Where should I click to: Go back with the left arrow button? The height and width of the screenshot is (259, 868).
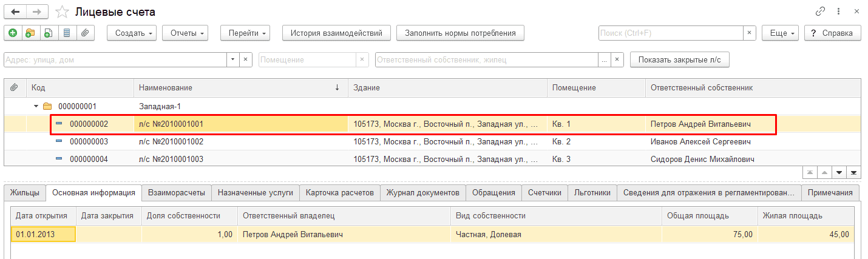click(x=15, y=12)
